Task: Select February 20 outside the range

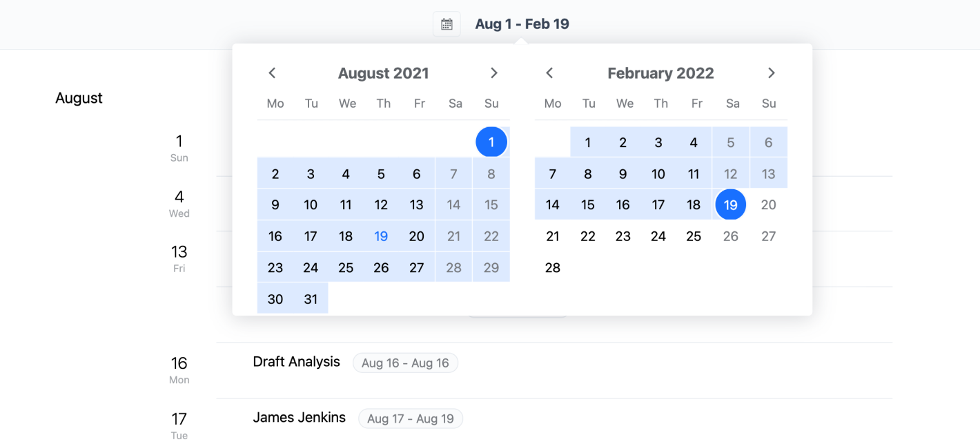Action: coord(769,204)
